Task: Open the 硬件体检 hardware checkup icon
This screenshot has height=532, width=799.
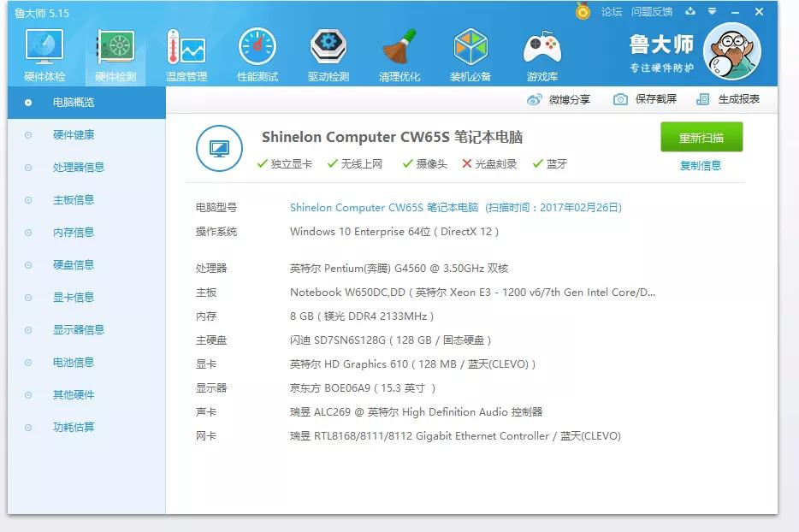Action: [x=44, y=55]
